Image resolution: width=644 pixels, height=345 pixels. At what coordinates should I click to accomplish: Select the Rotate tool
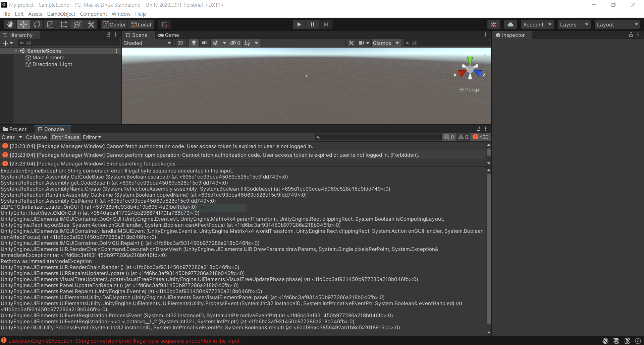[x=37, y=24]
